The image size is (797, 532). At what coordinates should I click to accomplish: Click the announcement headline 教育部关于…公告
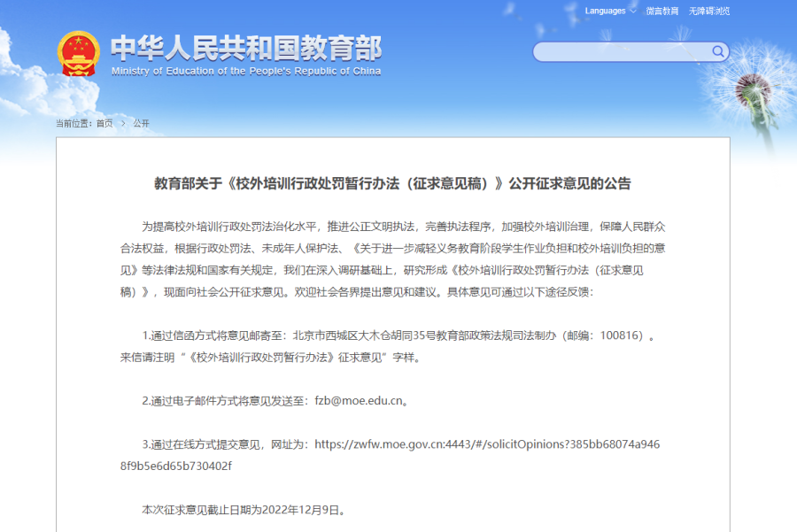click(393, 184)
